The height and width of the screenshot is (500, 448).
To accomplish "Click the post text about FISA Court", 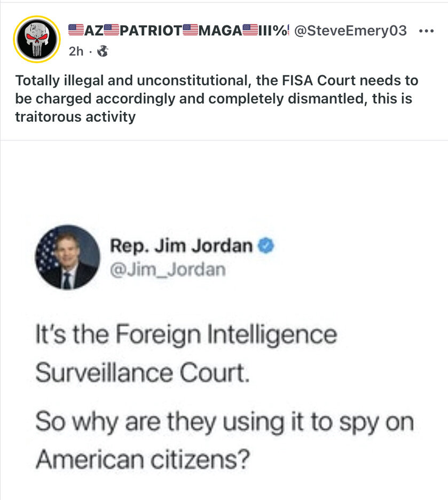I will (217, 98).
